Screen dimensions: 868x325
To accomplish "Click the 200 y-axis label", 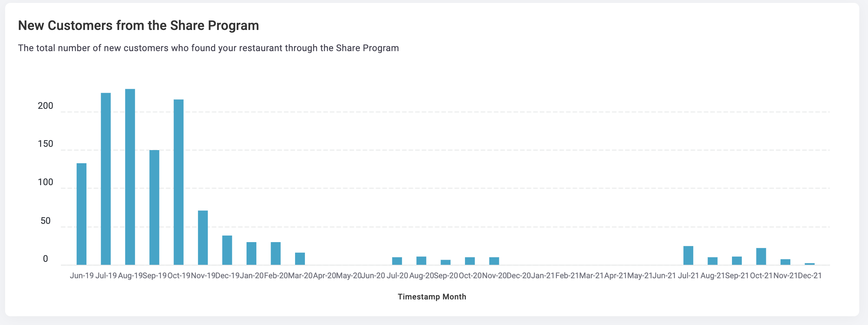I will tap(46, 106).
